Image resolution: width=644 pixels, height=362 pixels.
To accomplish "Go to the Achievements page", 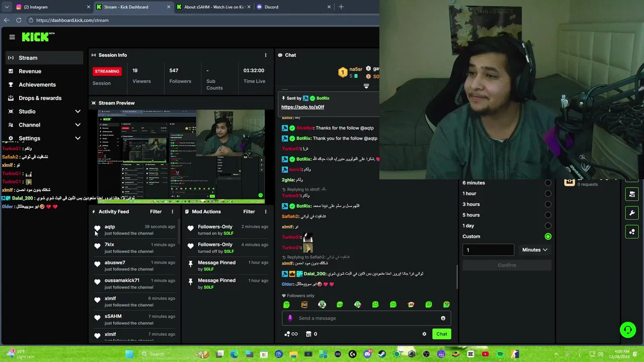I will click(x=45, y=84).
